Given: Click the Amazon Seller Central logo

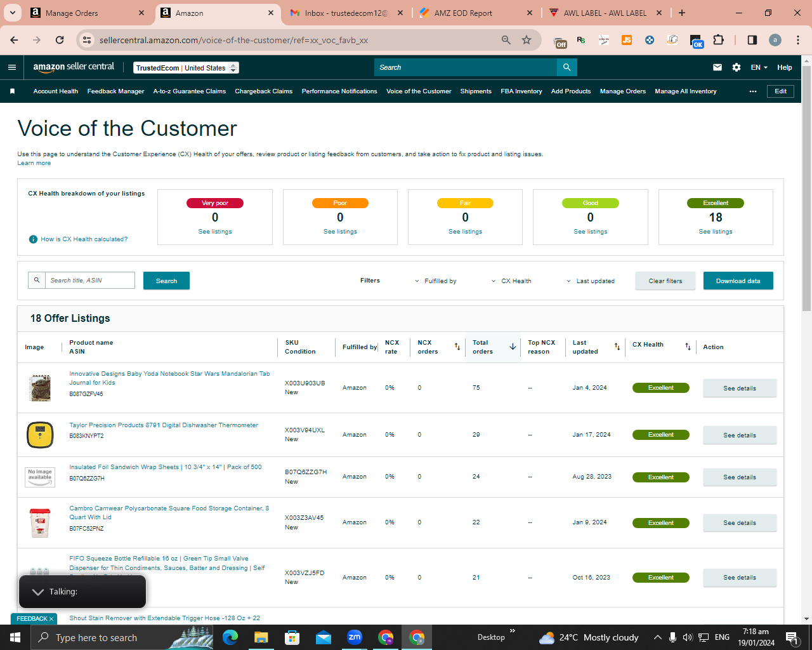Looking at the screenshot, I should tap(74, 67).
